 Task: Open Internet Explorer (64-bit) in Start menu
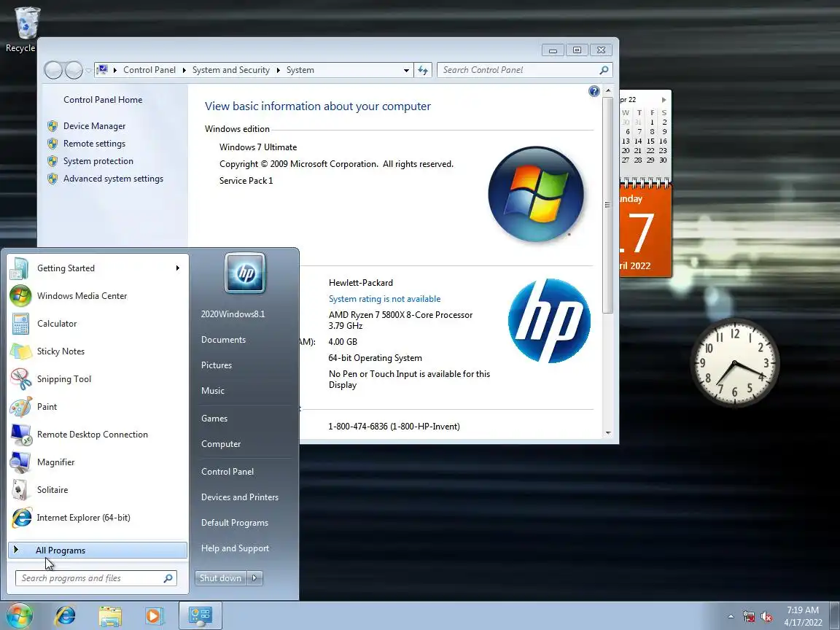98,518
